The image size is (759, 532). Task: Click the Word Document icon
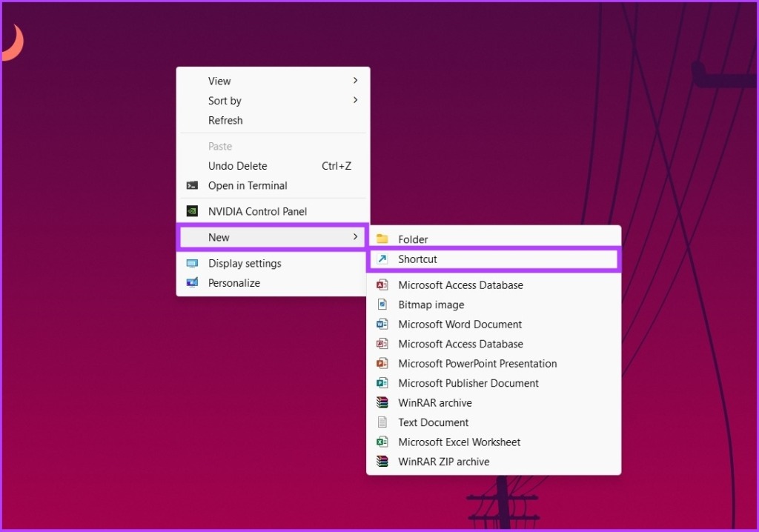(x=382, y=324)
